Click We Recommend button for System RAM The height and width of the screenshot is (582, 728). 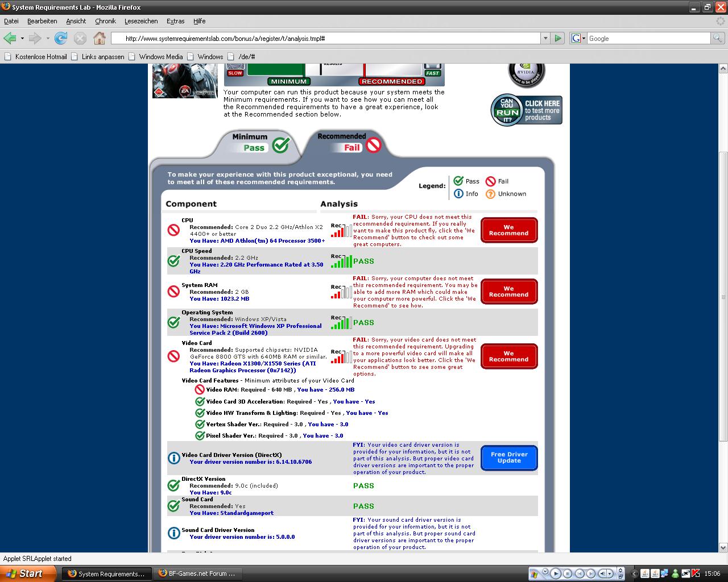tap(509, 292)
